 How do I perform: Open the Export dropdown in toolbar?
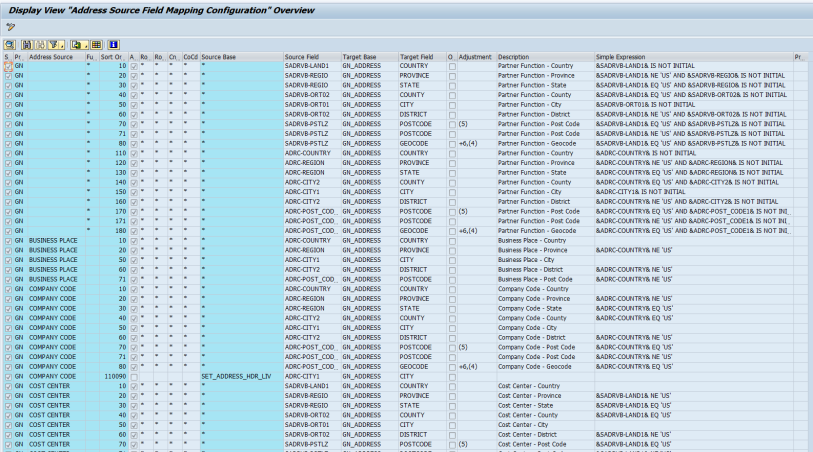78,45
